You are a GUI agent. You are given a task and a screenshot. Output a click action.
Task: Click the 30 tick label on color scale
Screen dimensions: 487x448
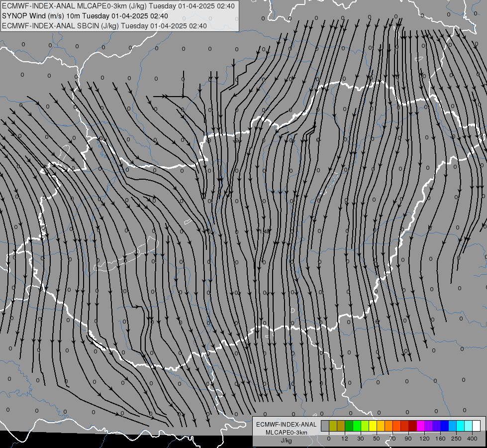361,439
